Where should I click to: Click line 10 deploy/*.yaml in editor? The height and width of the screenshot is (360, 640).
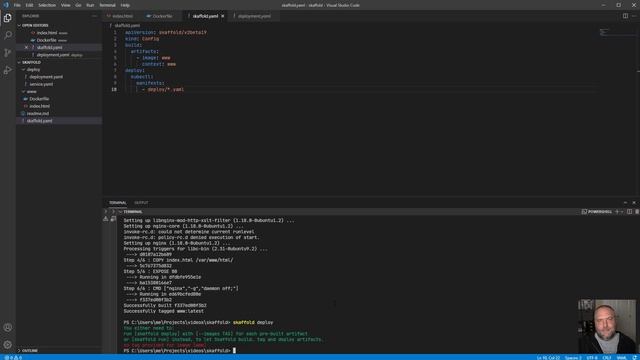pos(166,89)
